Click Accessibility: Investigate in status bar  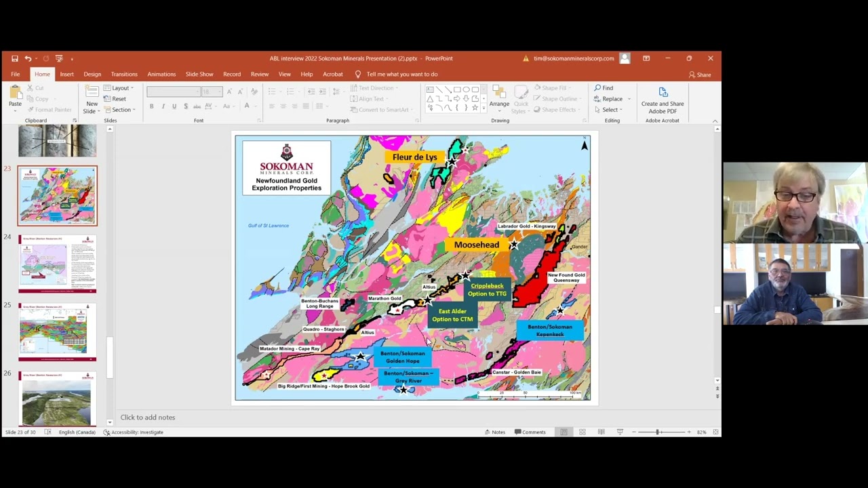tap(134, 432)
